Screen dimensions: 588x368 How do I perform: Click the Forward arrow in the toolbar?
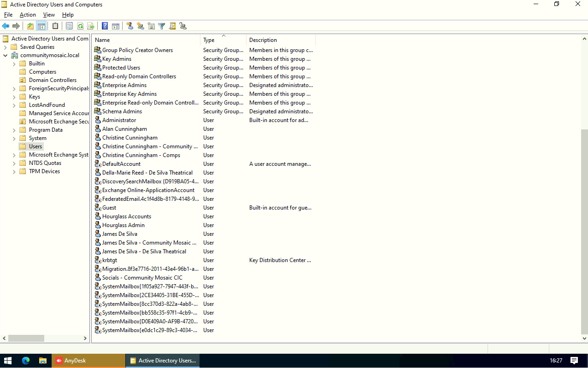16,26
